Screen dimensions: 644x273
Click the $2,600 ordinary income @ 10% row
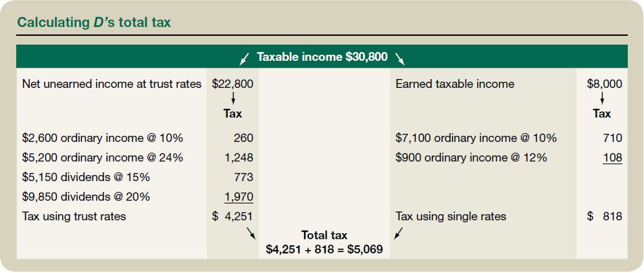click(x=102, y=139)
